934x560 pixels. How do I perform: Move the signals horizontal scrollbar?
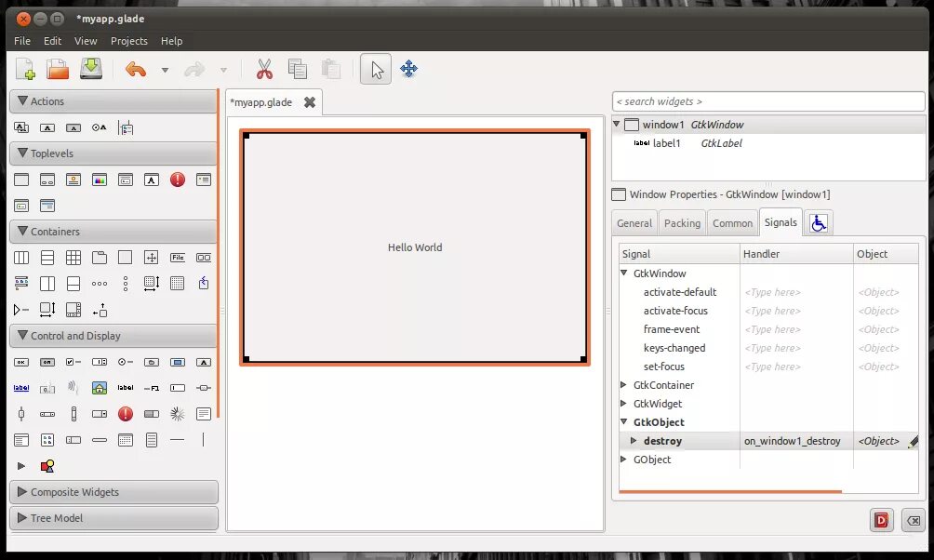click(x=730, y=491)
